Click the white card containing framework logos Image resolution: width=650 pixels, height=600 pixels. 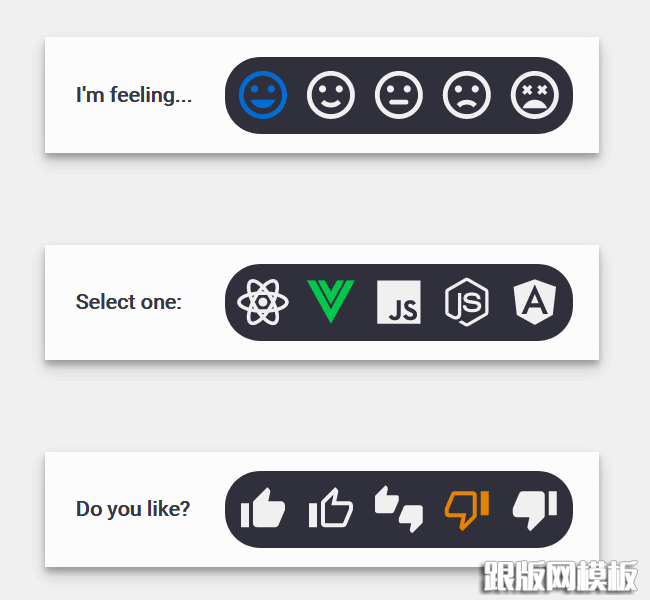[x=322, y=302]
